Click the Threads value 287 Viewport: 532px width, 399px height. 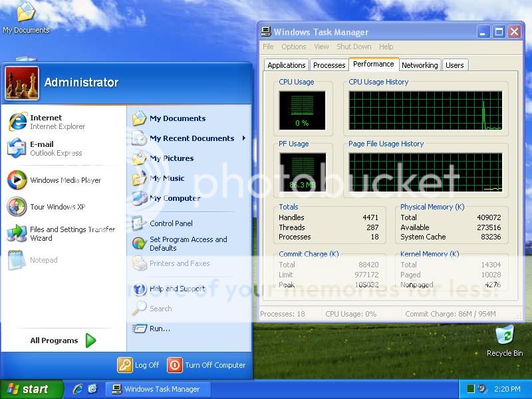[372, 227]
